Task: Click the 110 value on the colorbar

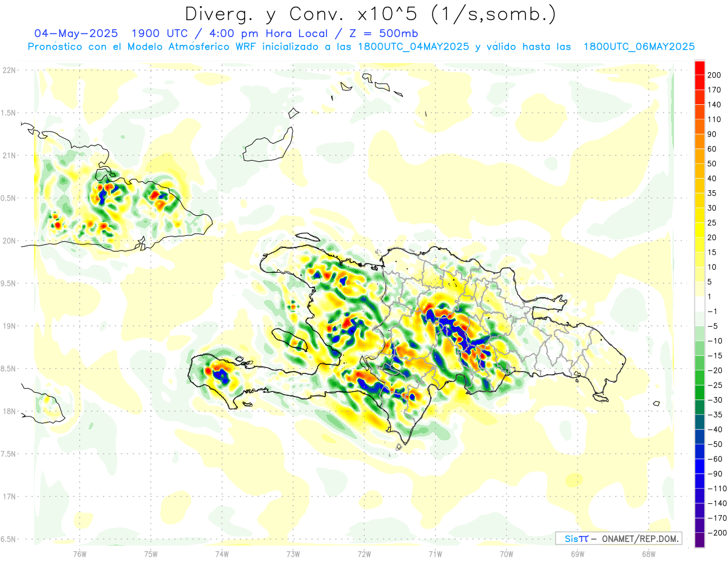Action: pos(714,119)
